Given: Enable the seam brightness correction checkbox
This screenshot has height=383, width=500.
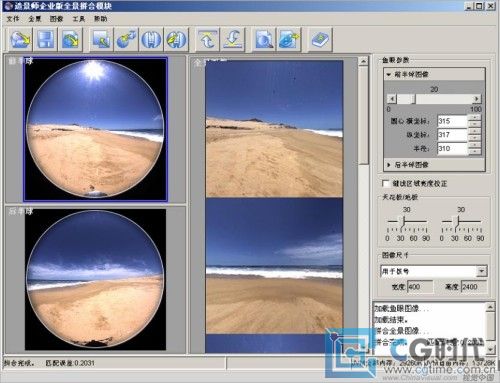Looking at the screenshot, I should pyautogui.click(x=386, y=184).
